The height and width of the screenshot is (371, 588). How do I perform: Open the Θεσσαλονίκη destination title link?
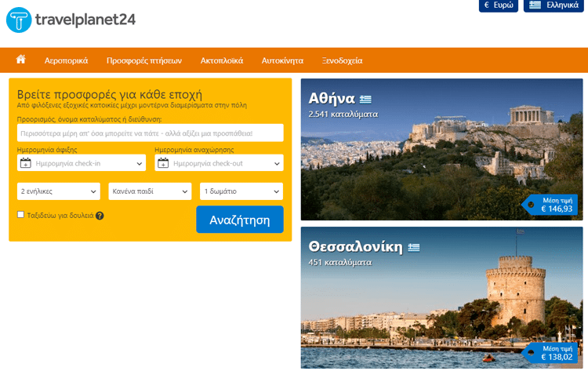tap(355, 247)
